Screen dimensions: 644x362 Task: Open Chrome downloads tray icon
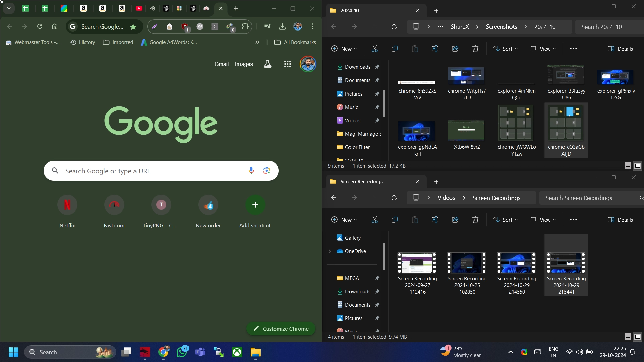point(282,26)
